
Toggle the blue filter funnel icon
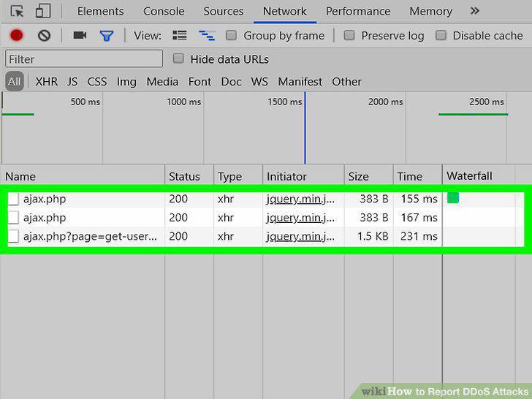tap(106, 36)
